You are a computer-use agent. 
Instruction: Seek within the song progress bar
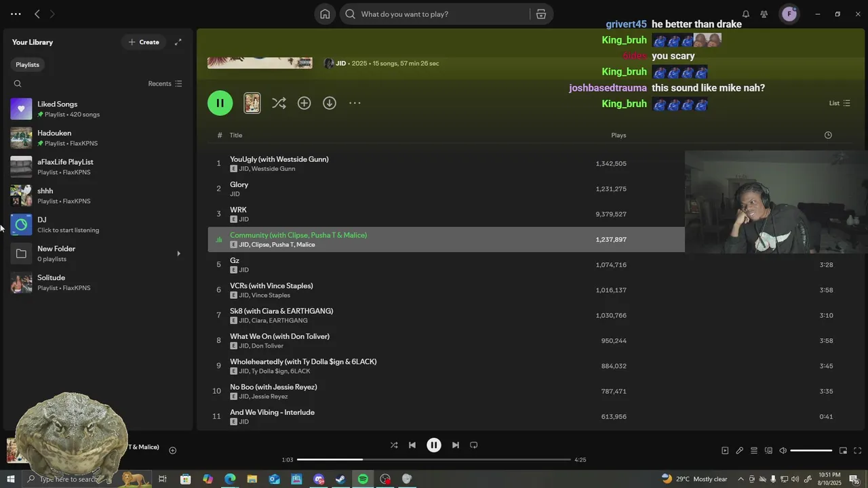click(434, 460)
